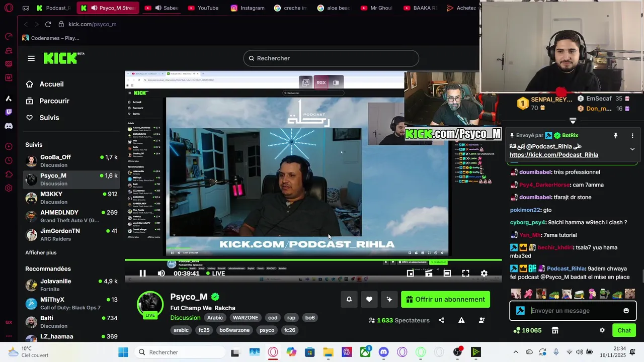The image size is (644, 362).
Task: Open Discord from Opera sidebar
Action: (x=9, y=126)
